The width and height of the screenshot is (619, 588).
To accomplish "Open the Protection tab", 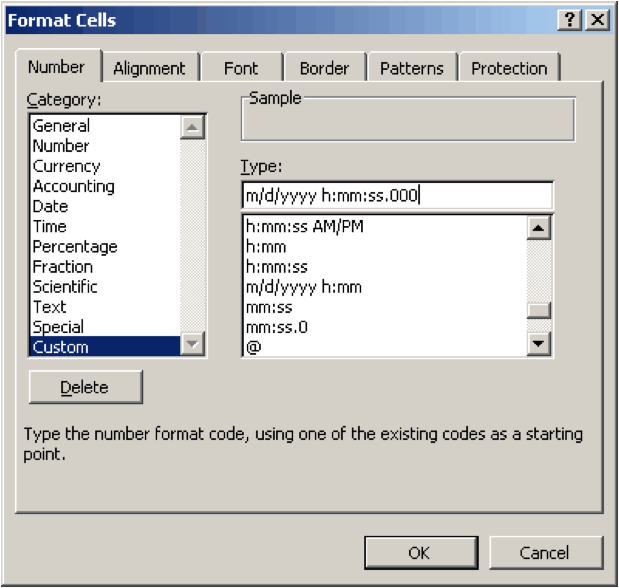I will click(509, 68).
